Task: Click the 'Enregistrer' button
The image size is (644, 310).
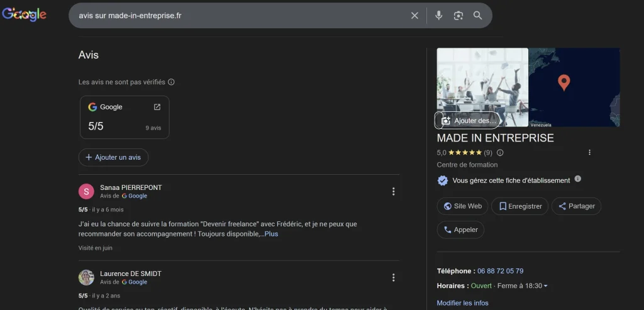Action: pyautogui.click(x=519, y=206)
